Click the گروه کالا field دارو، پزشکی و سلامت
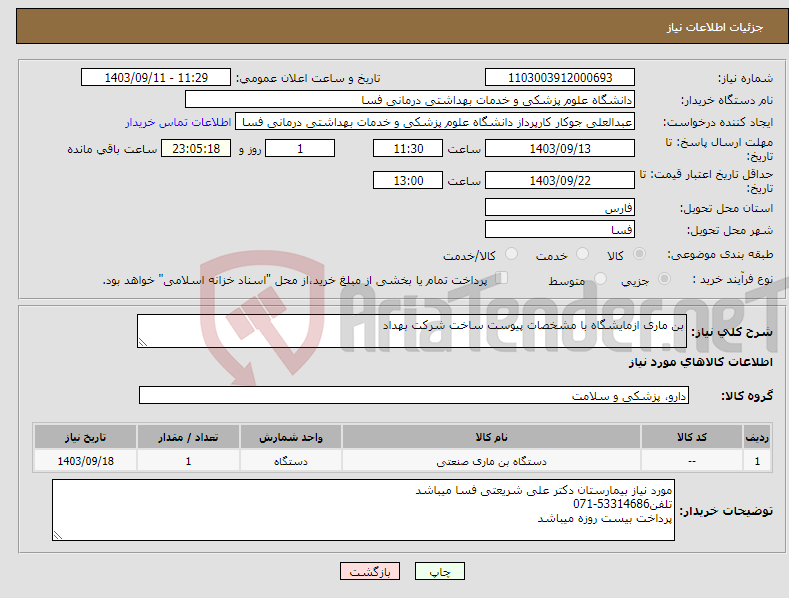 tap(414, 396)
